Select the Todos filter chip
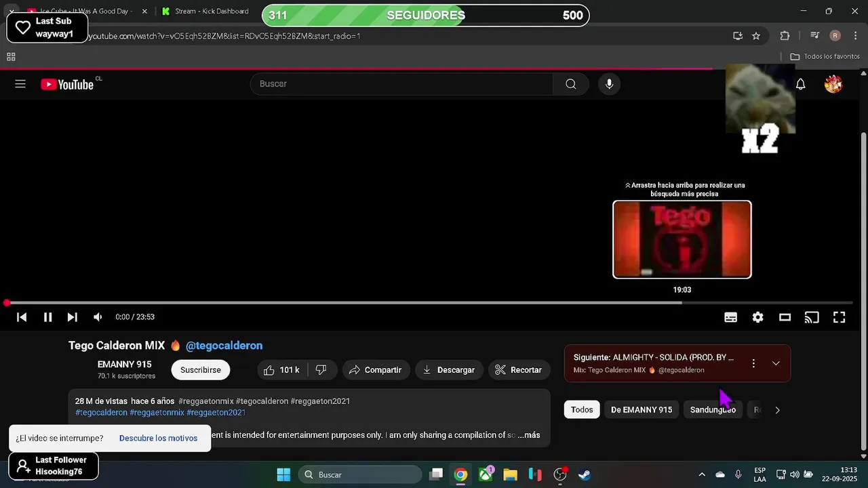The height and width of the screenshot is (488, 868). click(582, 410)
